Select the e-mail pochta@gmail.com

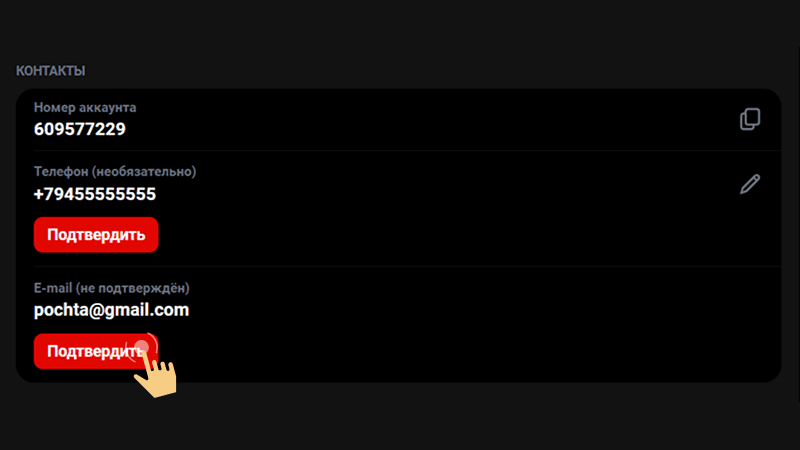111,310
